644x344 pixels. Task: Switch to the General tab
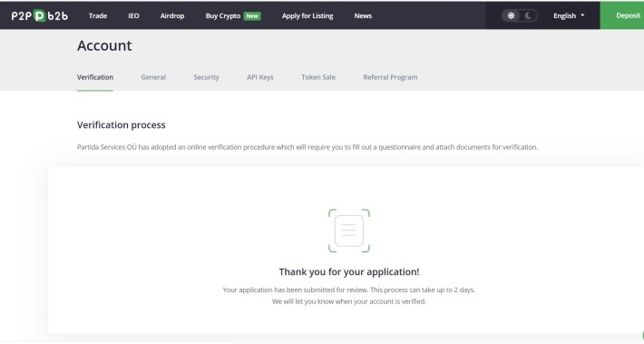(x=153, y=77)
